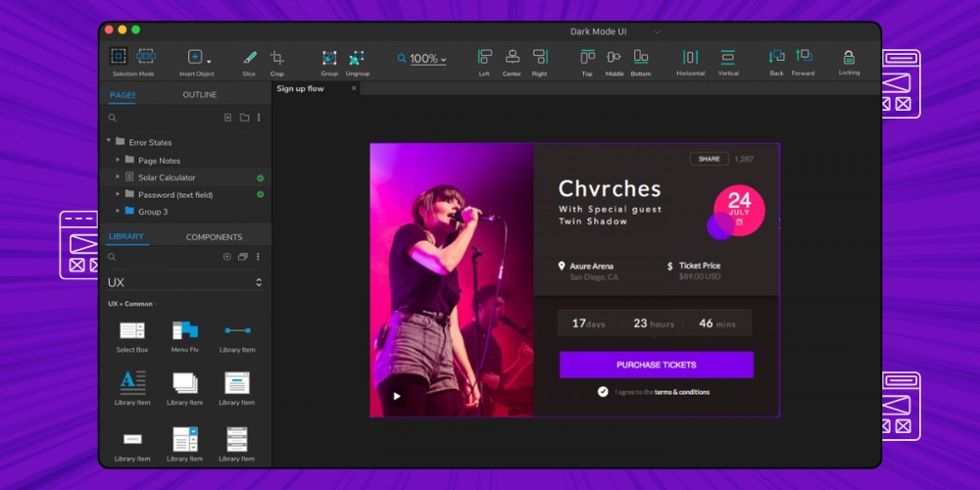Open the Pages panel more options menu

(259, 118)
